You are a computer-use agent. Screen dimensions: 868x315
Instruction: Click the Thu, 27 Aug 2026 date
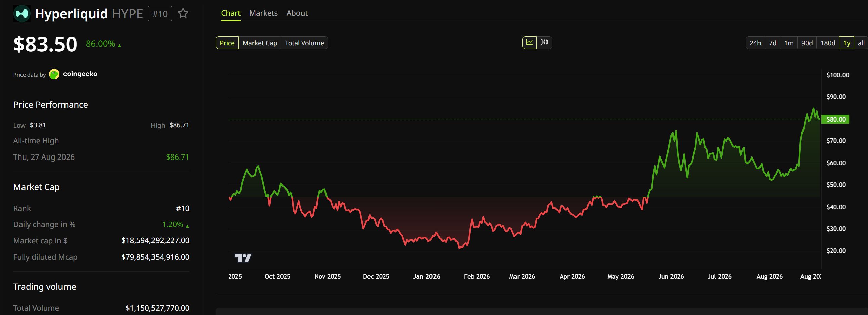44,157
